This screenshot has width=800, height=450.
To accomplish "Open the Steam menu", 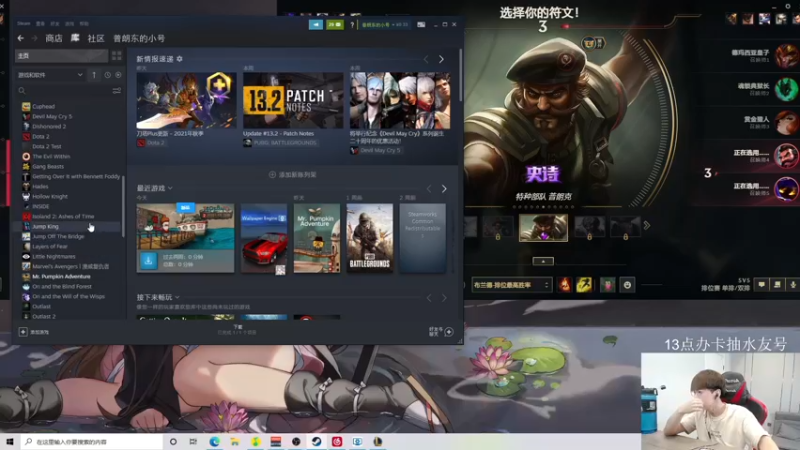I will [x=23, y=23].
